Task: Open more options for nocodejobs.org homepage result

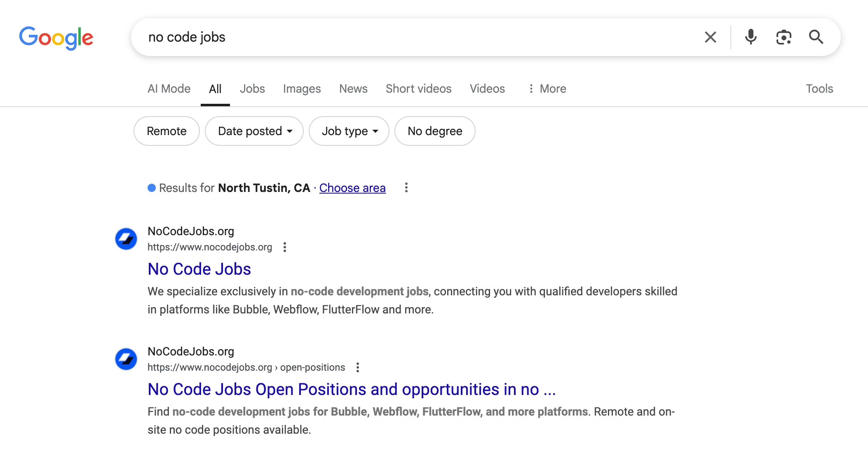Action: point(285,247)
